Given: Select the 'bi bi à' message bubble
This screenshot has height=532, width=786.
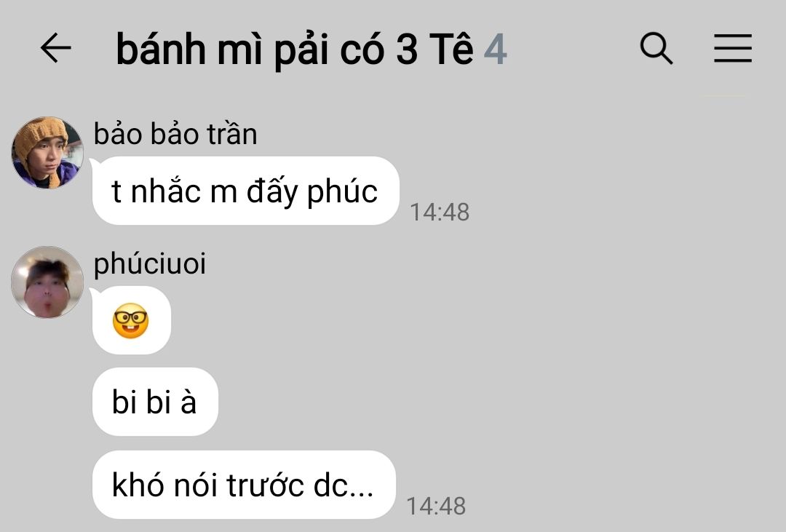Looking at the screenshot, I should (156, 402).
